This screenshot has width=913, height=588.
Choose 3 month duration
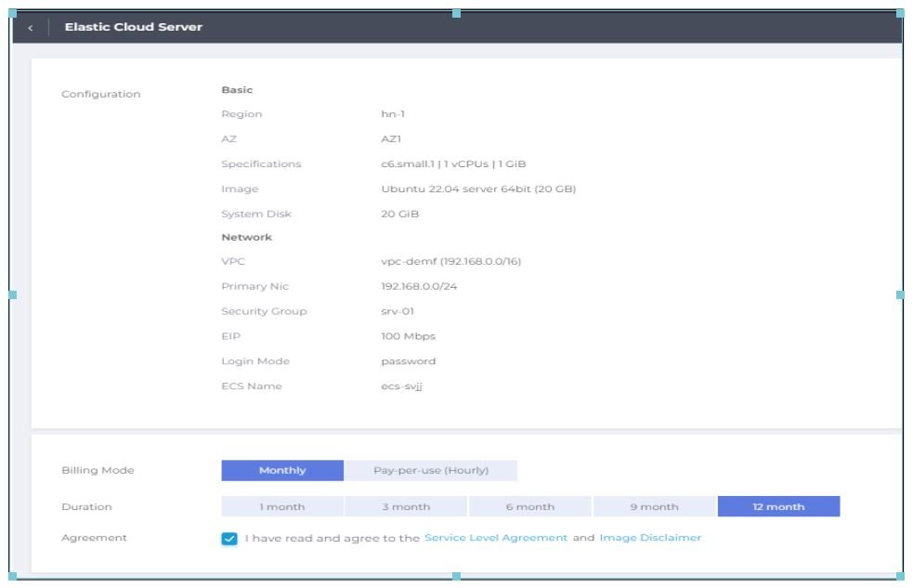point(406,507)
